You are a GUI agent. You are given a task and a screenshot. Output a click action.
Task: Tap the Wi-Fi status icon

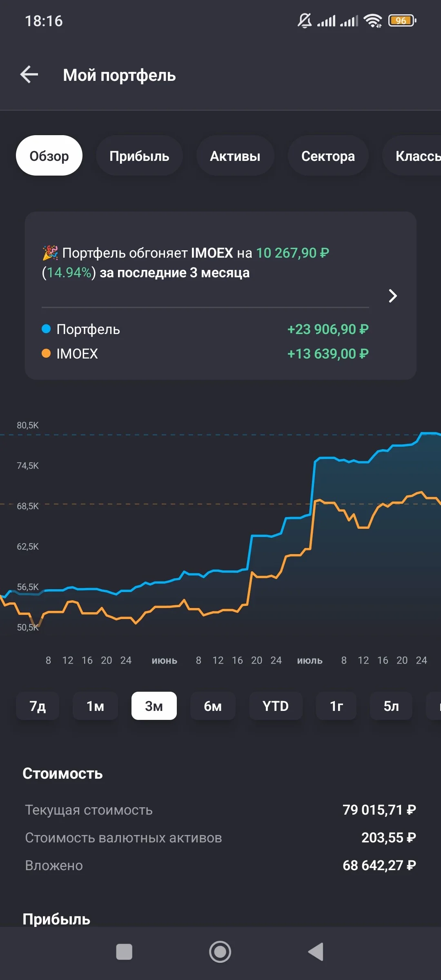tap(373, 20)
